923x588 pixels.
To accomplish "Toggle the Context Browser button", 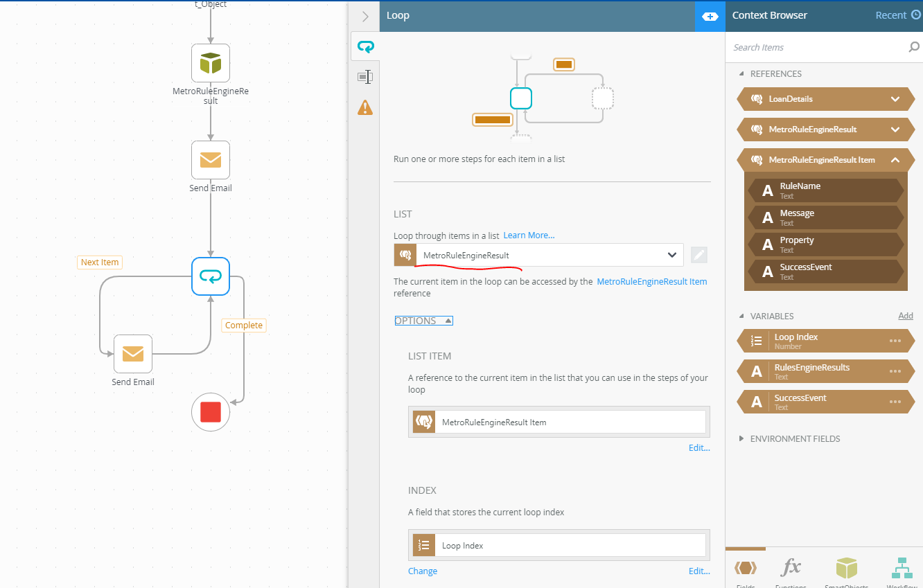I will coord(710,16).
